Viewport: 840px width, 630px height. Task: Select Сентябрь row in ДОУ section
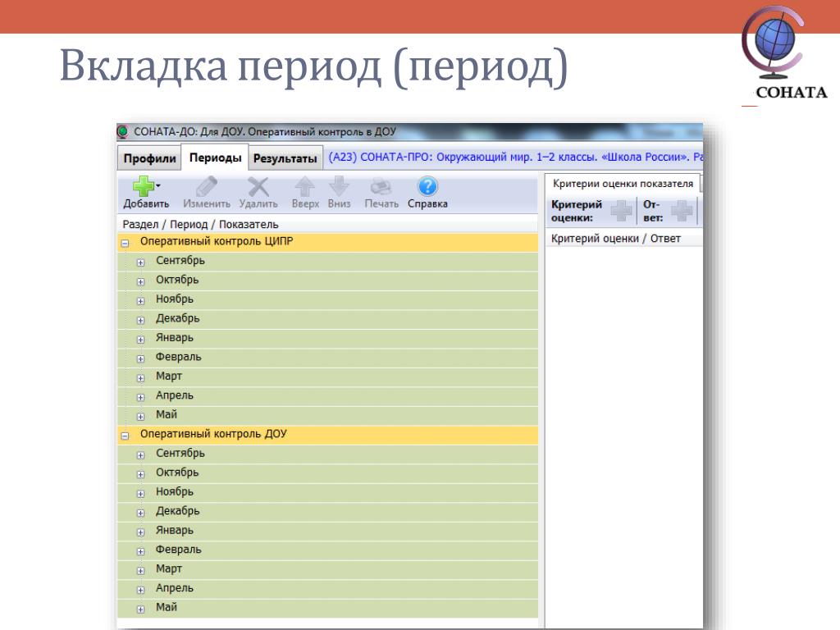[x=327, y=454]
